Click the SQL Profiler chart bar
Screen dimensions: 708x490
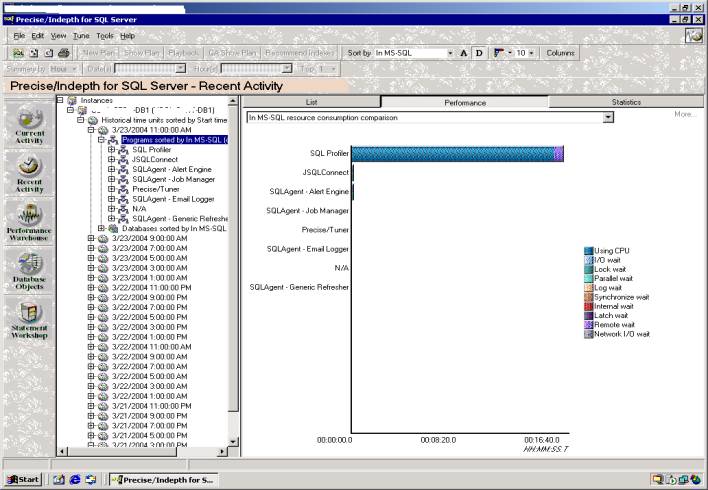tap(457, 154)
